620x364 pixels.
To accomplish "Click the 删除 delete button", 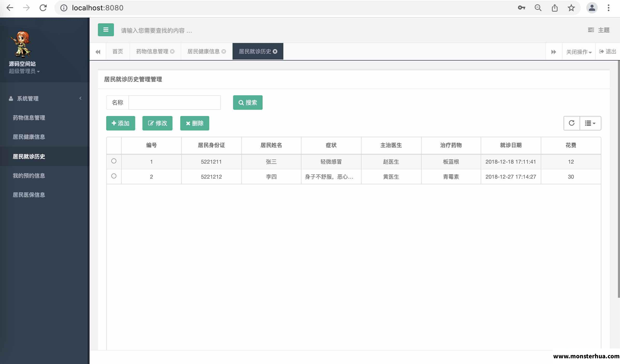I will 194,123.
